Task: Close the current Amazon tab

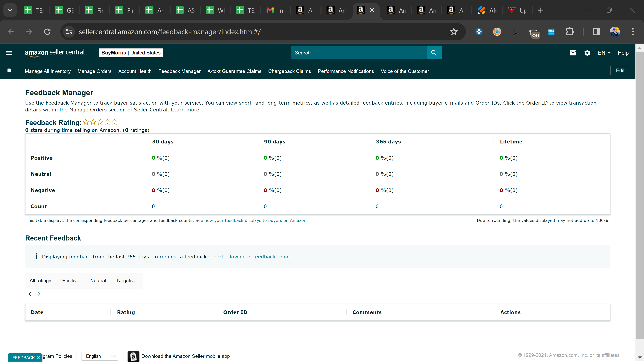Action: tap(372, 10)
